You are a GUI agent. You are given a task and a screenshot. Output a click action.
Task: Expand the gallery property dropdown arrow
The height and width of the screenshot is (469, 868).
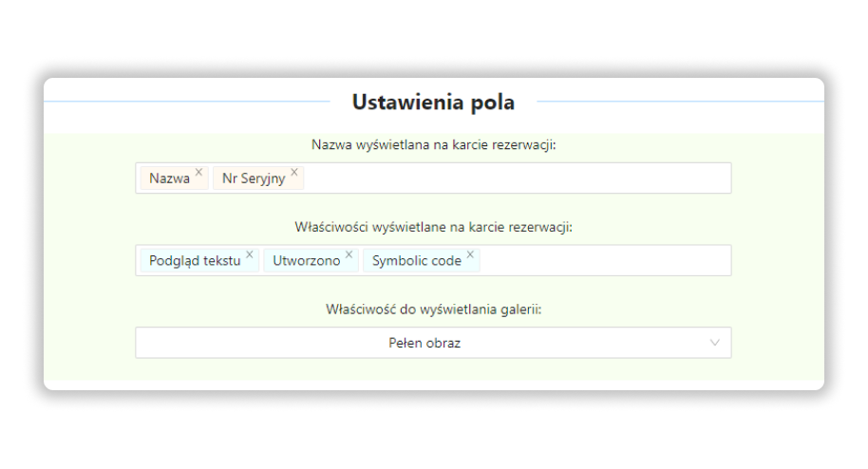point(715,343)
